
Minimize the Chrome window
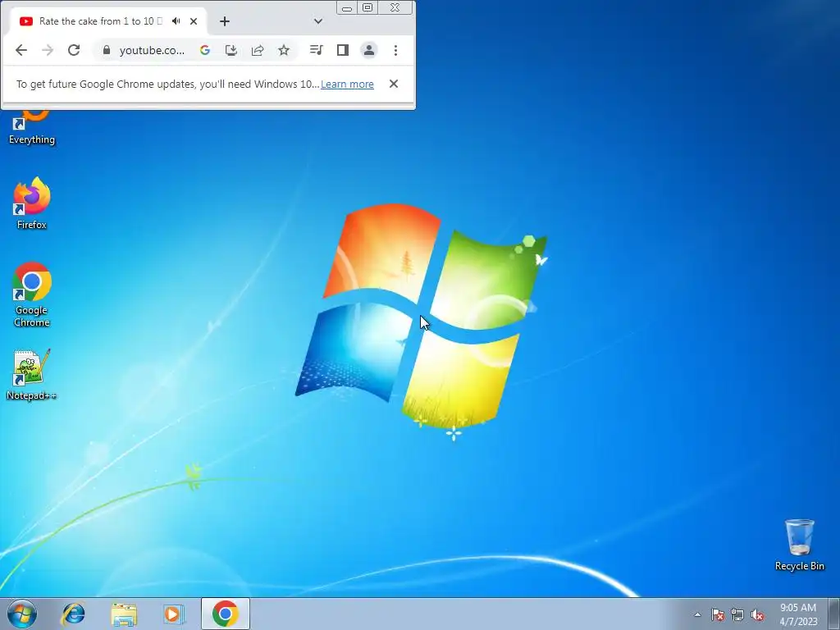pos(347,8)
